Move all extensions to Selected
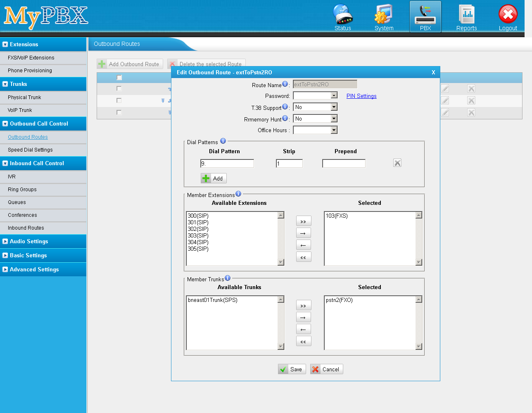Image resolution: width=532 pixels, height=413 pixels. (x=304, y=221)
